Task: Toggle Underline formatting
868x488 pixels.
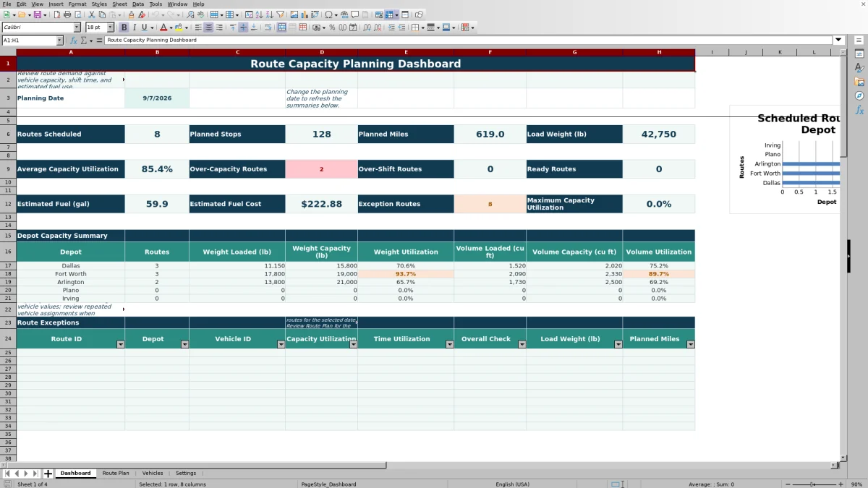Action: (x=145, y=27)
